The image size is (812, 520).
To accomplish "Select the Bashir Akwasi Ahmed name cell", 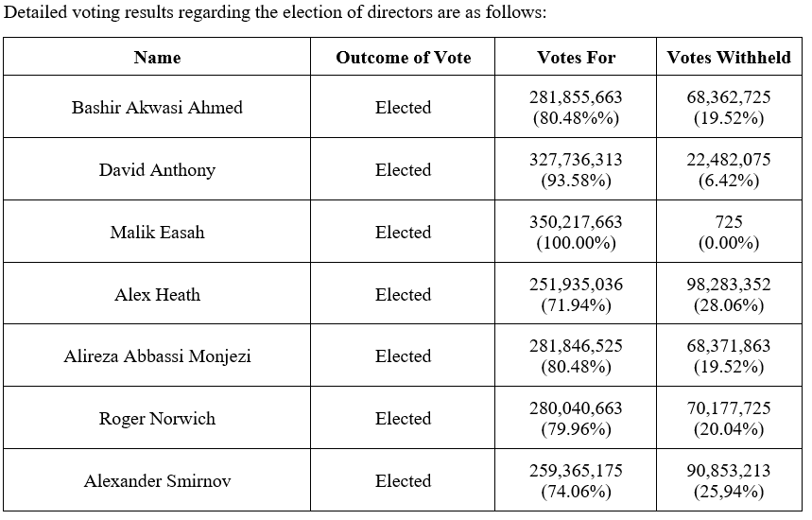I will click(157, 108).
